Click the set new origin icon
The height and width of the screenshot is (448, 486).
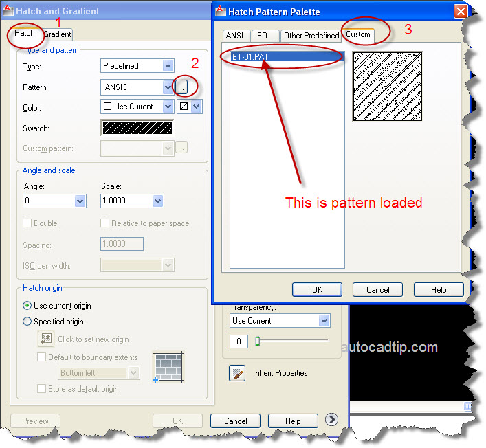pos(46,339)
